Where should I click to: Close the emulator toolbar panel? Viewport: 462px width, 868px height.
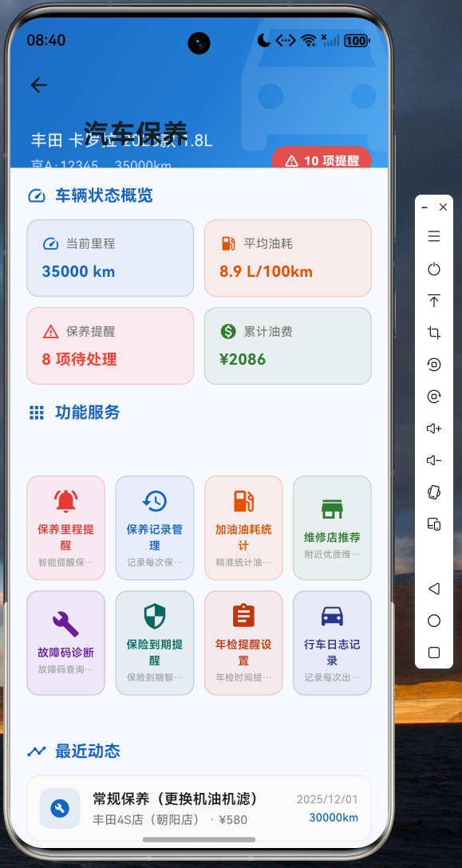tap(443, 207)
